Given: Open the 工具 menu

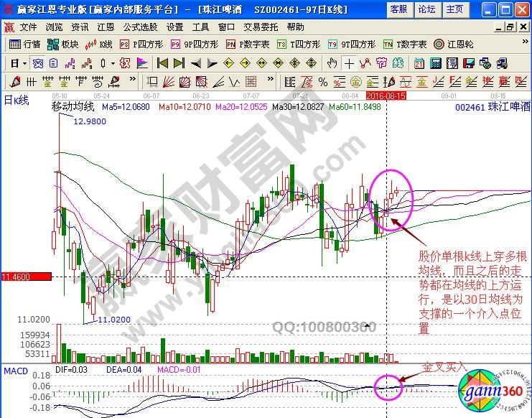Looking at the screenshot, I should click(x=200, y=27).
